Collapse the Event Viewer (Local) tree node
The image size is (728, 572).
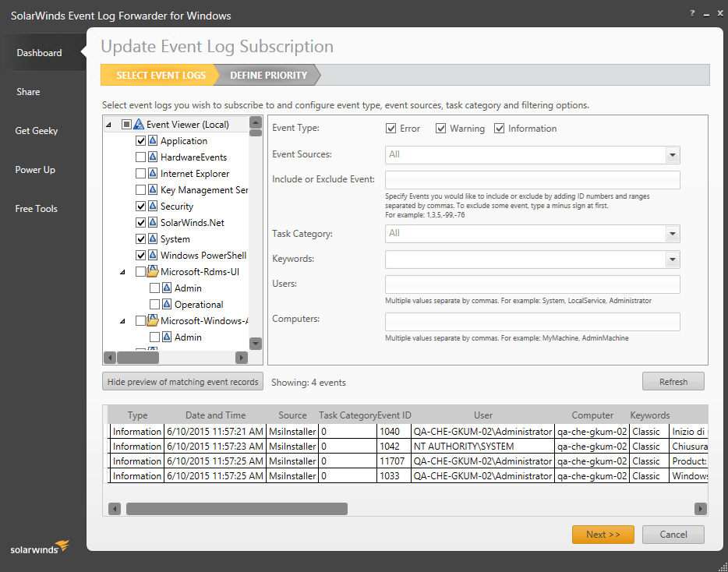pyautogui.click(x=108, y=125)
